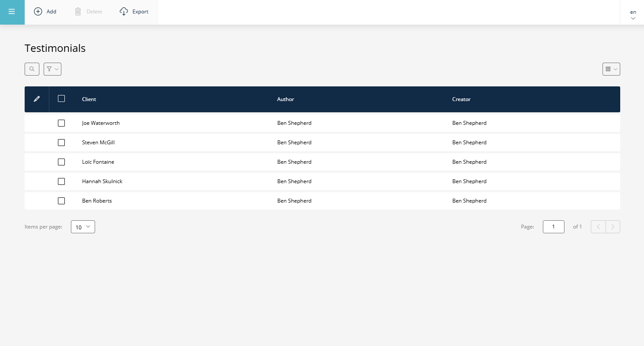Check the Joe Waterworth row checkbox

click(x=61, y=123)
